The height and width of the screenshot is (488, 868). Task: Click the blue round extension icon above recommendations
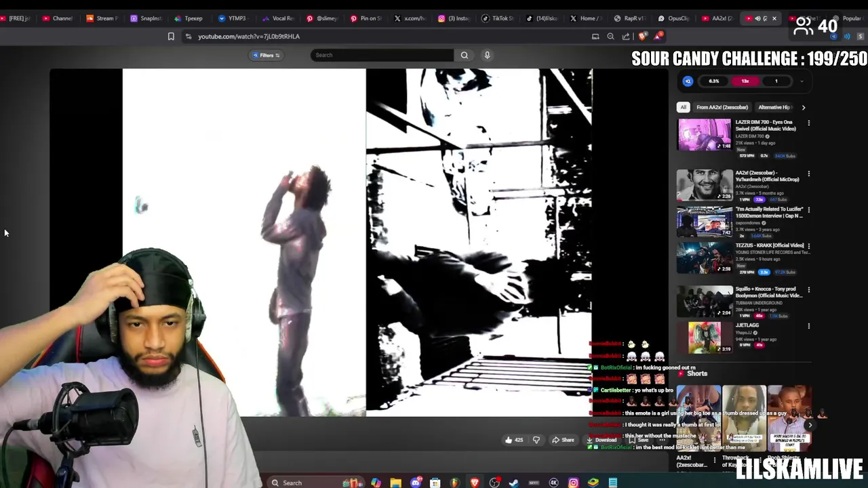click(x=688, y=81)
